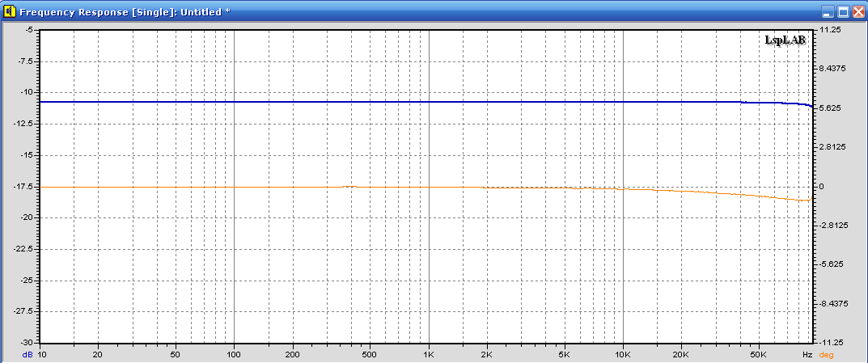The height and width of the screenshot is (363, 868).
Task: Open the window system menu speaker icon
Action: (11, 11)
